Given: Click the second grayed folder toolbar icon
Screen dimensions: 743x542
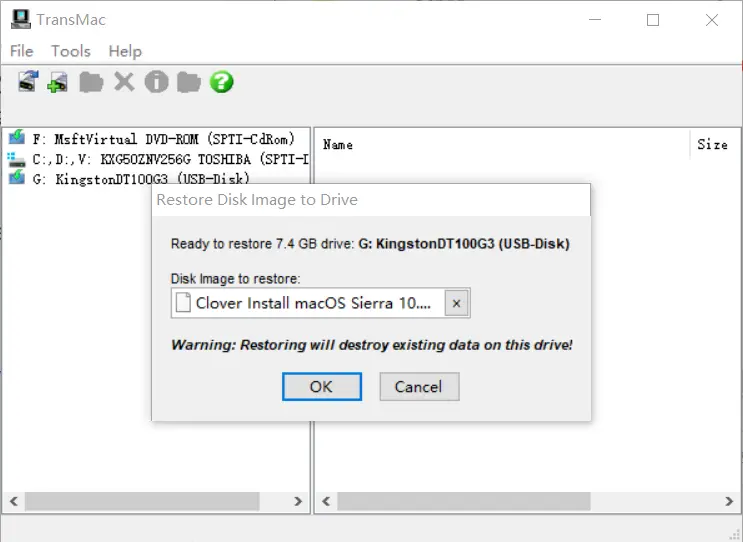Looking at the screenshot, I should [x=189, y=82].
